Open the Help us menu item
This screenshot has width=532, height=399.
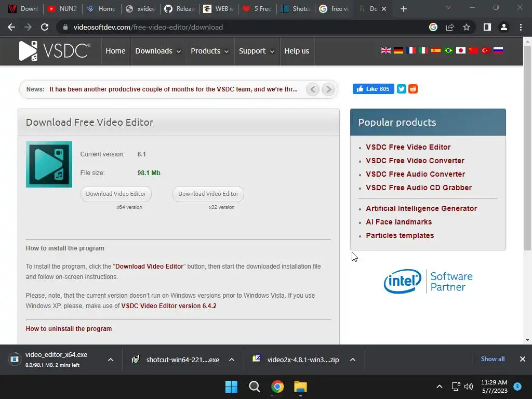[x=297, y=51]
